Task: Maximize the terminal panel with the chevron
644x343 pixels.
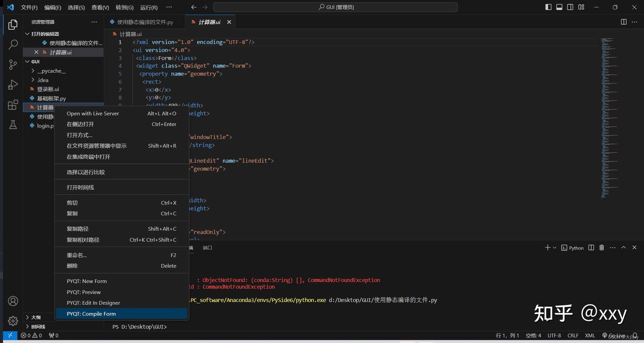Action: (x=623, y=247)
